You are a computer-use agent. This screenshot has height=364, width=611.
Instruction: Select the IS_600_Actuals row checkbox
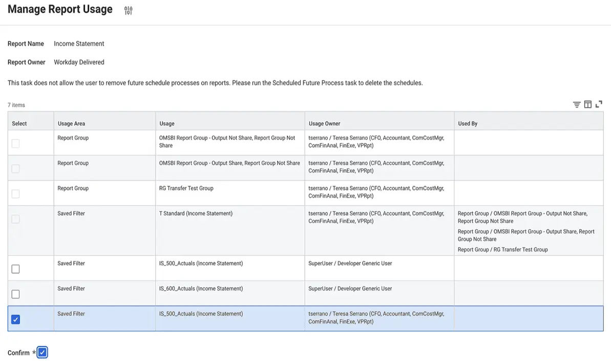(x=16, y=294)
